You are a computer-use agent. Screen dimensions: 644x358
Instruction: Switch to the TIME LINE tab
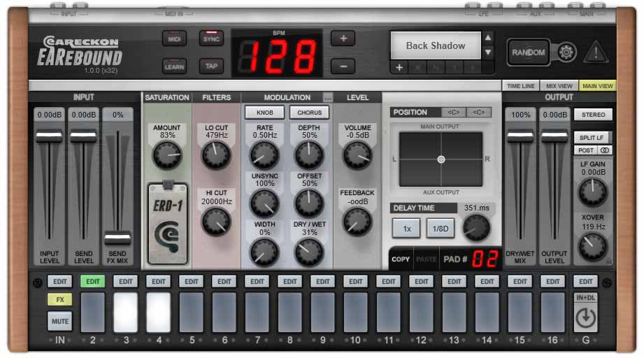tap(520, 86)
